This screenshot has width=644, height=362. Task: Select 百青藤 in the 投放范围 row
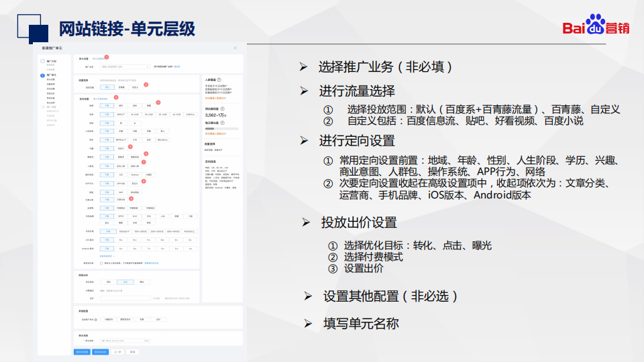(x=121, y=87)
